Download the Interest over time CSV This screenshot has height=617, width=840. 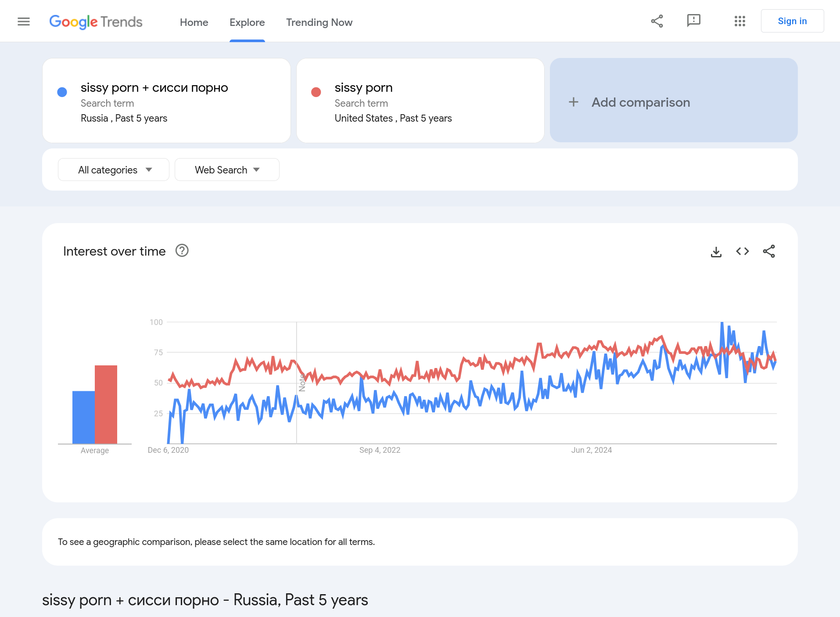[x=716, y=252]
